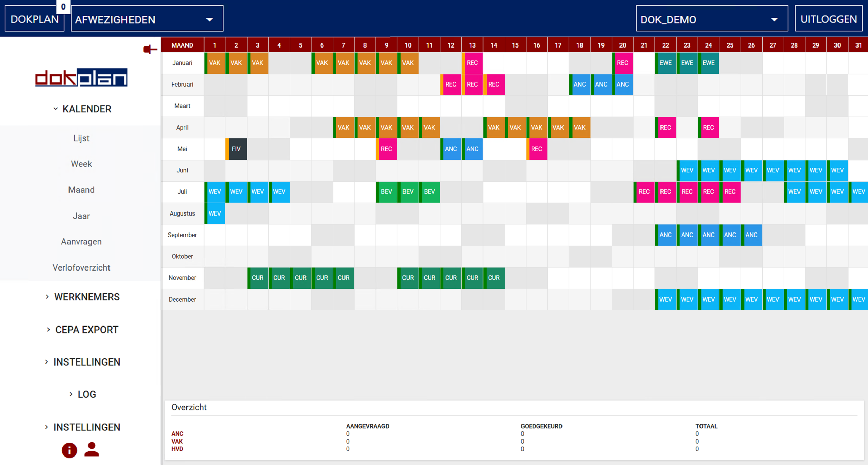The image size is (868, 465).
Task: Select the CUR block on November 3
Action: click(258, 278)
